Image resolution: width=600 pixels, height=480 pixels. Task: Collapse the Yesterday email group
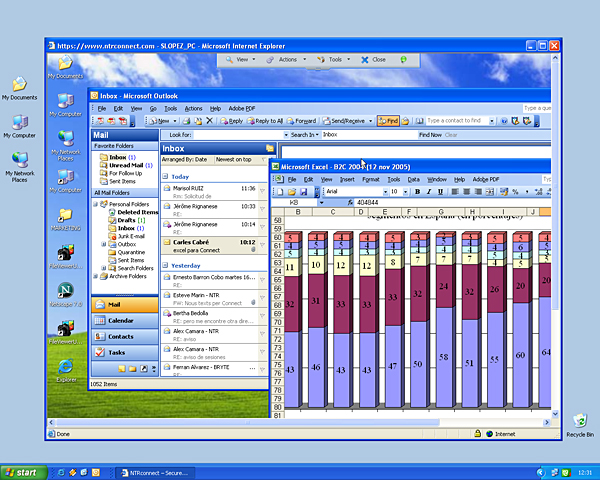[166, 266]
